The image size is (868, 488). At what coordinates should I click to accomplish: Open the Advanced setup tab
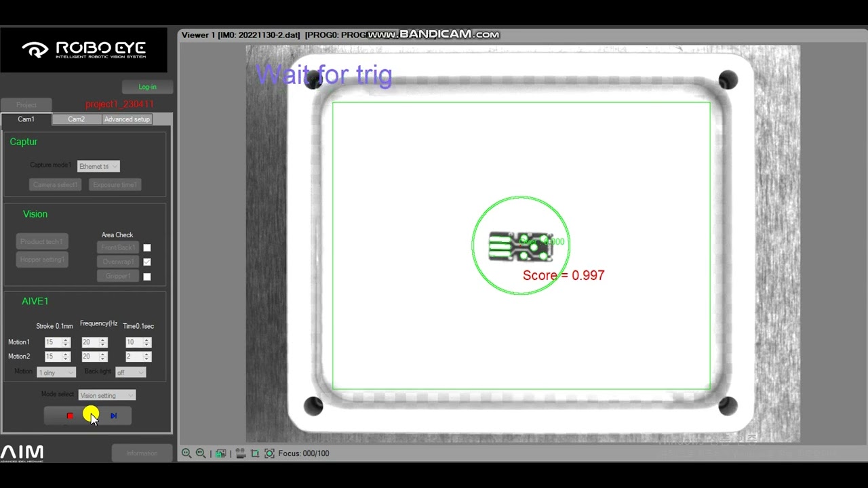(x=127, y=119)
